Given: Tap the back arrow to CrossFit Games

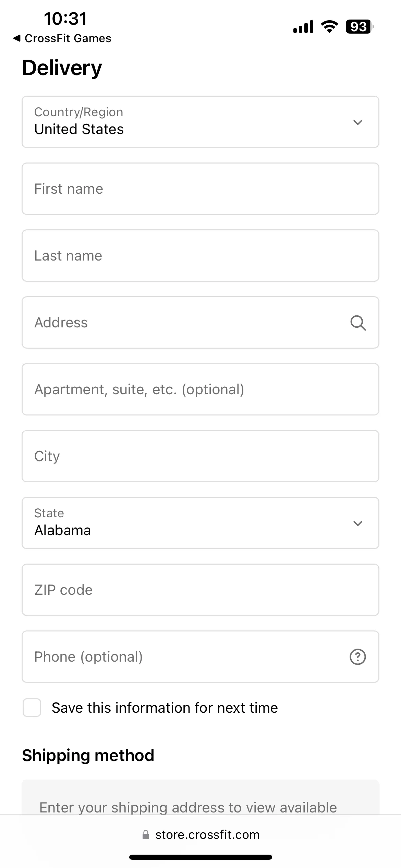Looking at the screenshot, I should coord(17,38).
